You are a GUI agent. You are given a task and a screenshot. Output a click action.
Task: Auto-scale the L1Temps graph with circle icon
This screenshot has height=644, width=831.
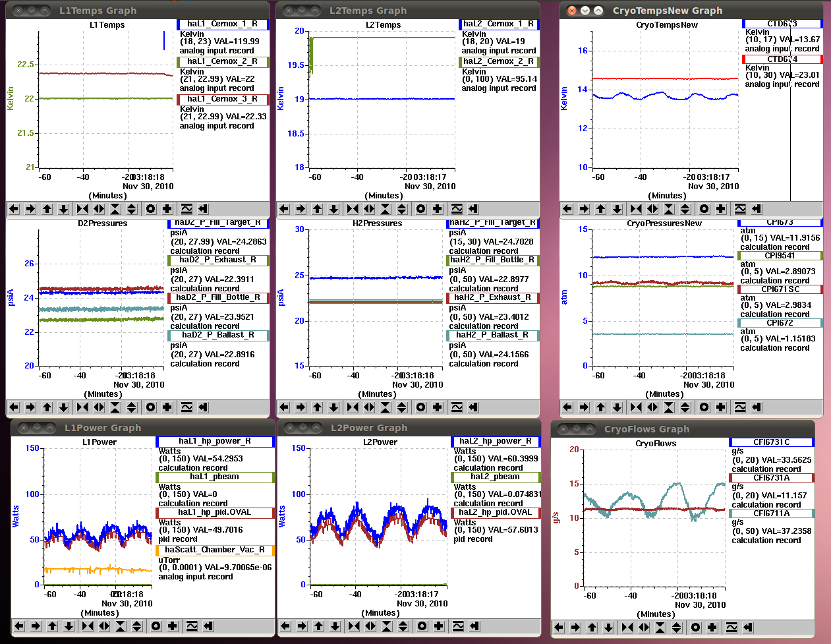click(x=151, y=209)
